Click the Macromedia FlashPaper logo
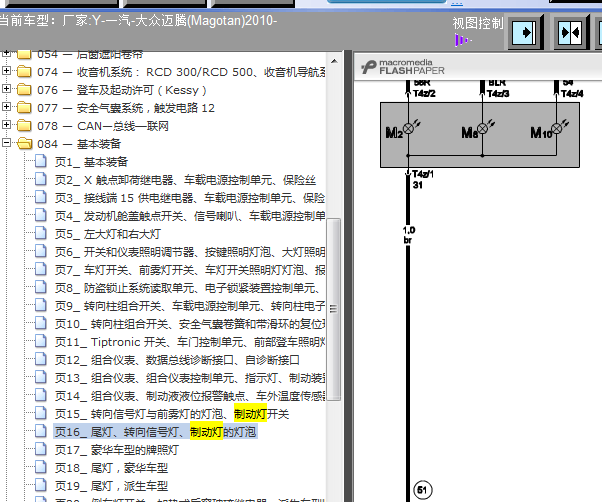The width and height of the screenshot is (602, 502). tap(402, 67)
